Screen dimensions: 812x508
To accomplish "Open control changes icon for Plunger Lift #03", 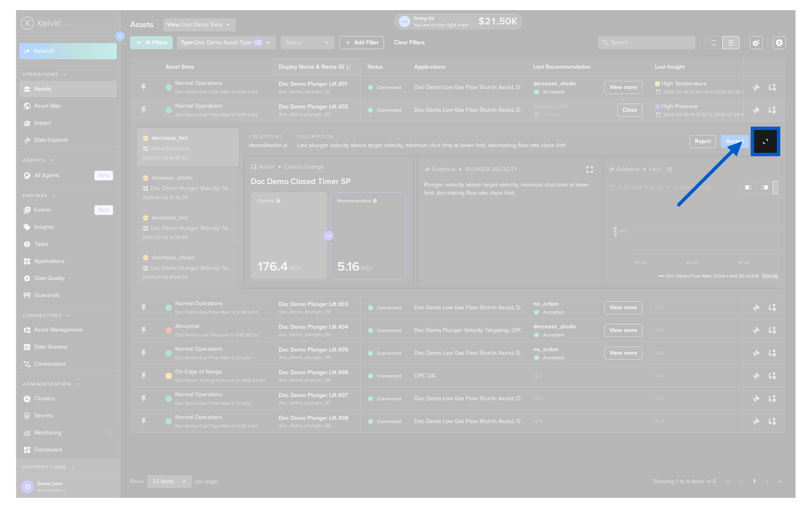I will point(772,308).
